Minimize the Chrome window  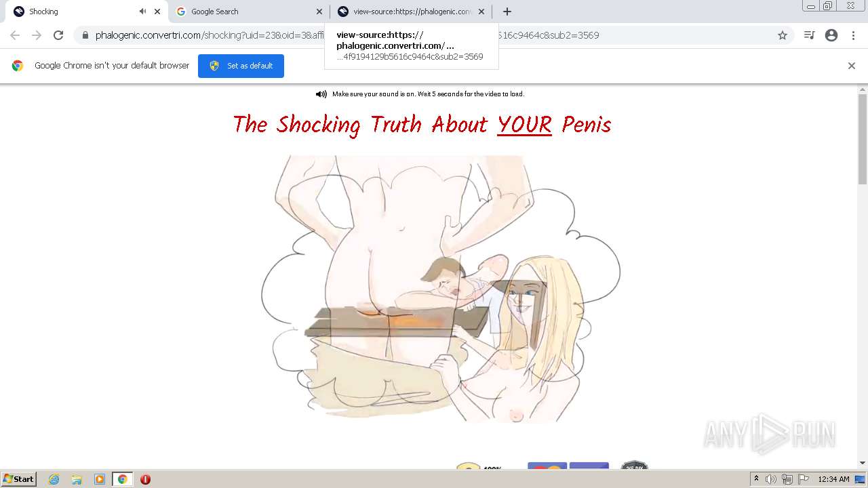[x=811, y=6]
